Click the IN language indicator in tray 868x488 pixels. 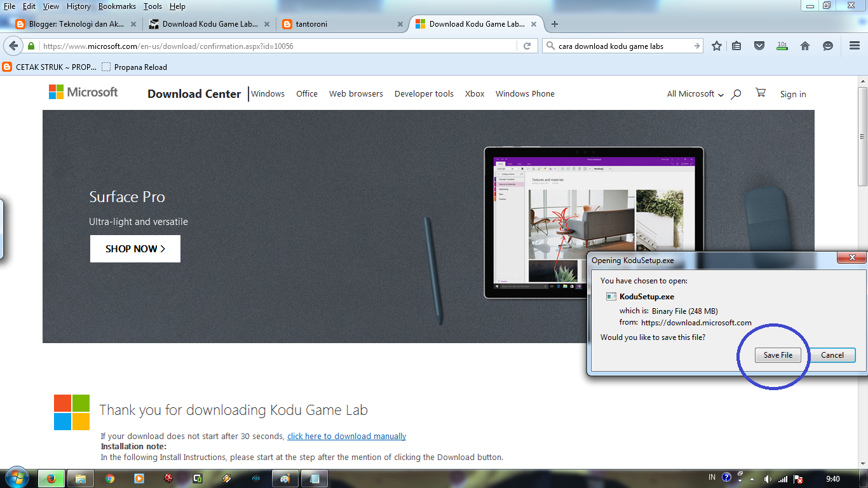point(712,478)
